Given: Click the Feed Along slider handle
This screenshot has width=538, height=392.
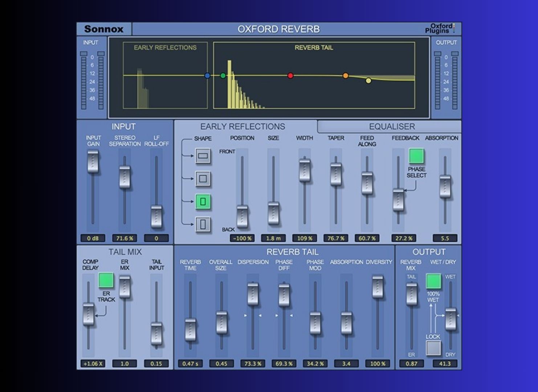Looking at the screenshot, I should (x=367, y=183).
